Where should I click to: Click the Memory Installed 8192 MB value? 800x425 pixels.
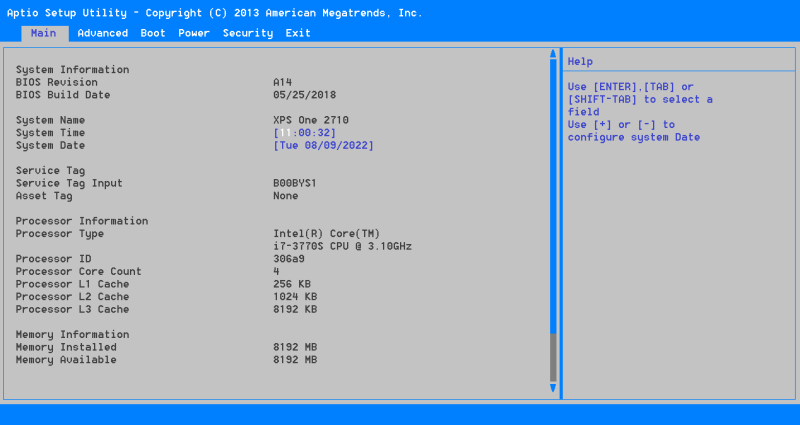tap(295, 347)
